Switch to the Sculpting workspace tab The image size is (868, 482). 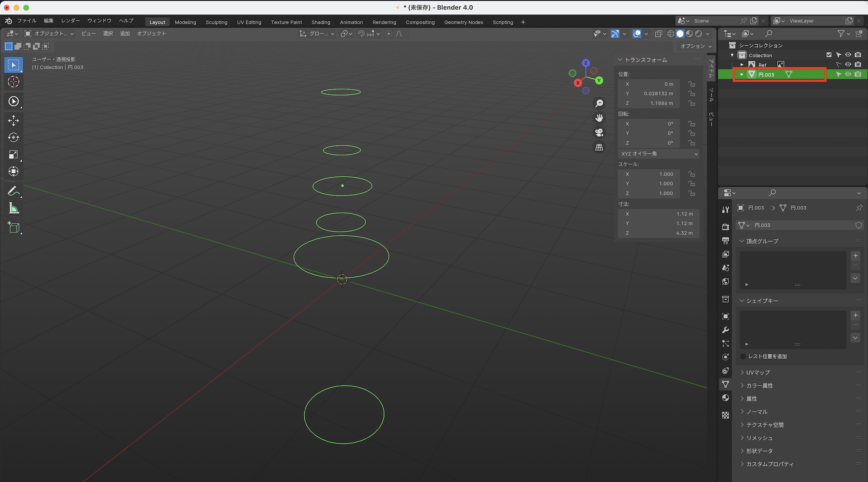pos(216,22)
